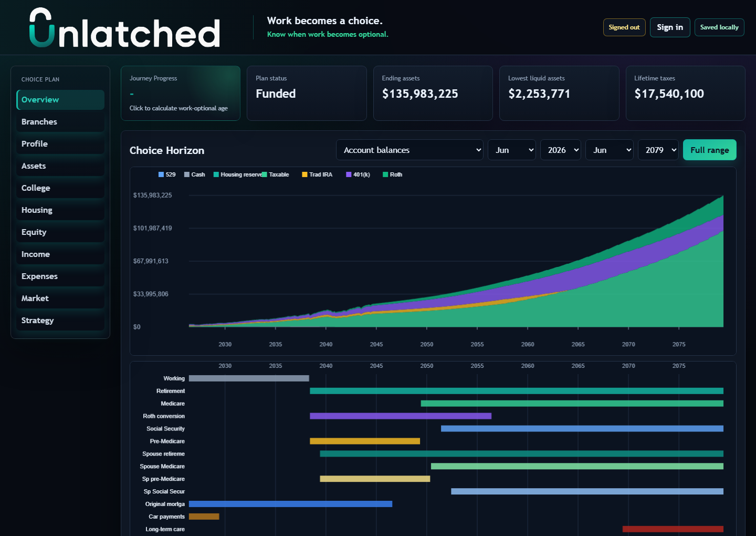Click the Choice Horizon heading

tap(167, 151)
